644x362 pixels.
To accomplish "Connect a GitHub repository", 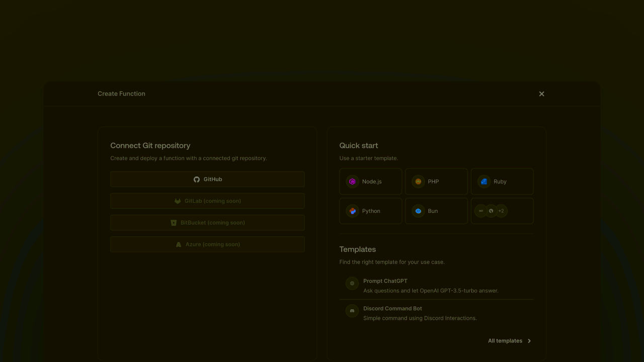I will pos(207,179).
